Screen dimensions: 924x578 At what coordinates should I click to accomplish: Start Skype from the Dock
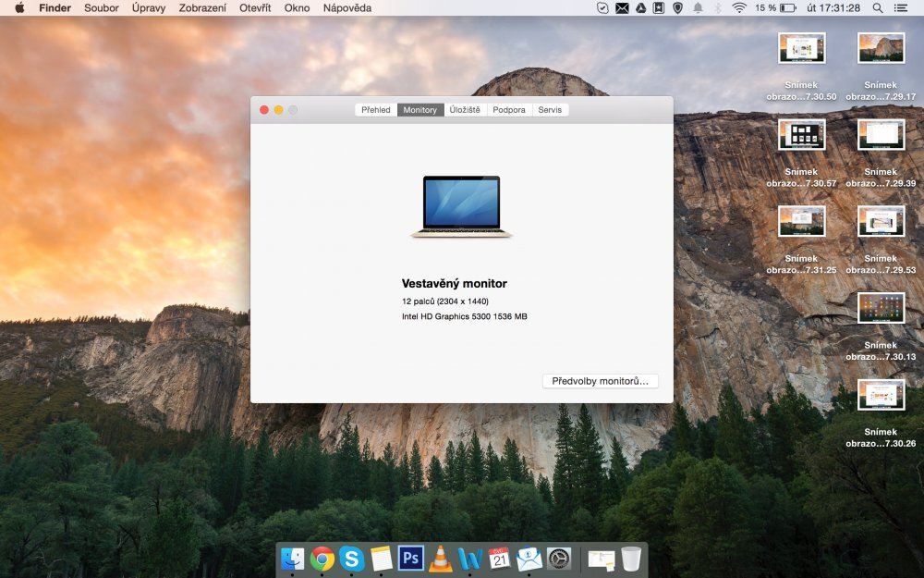tap(351, 560)
